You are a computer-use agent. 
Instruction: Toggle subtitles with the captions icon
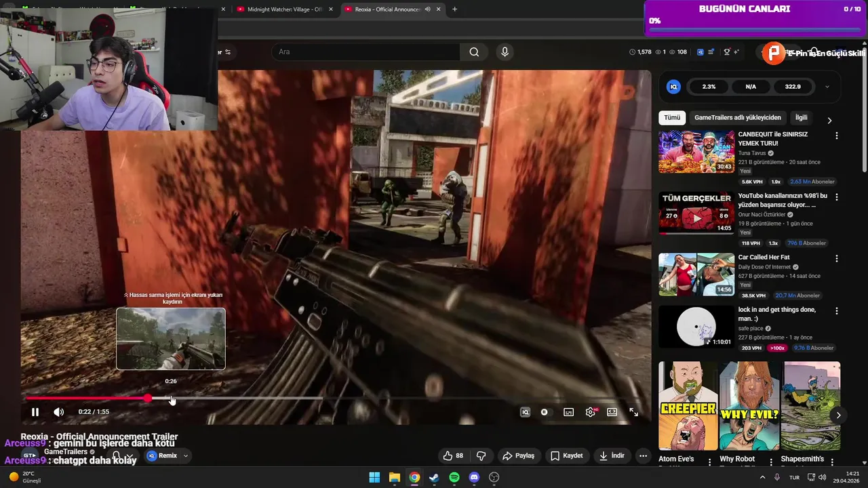click(569, 412)
